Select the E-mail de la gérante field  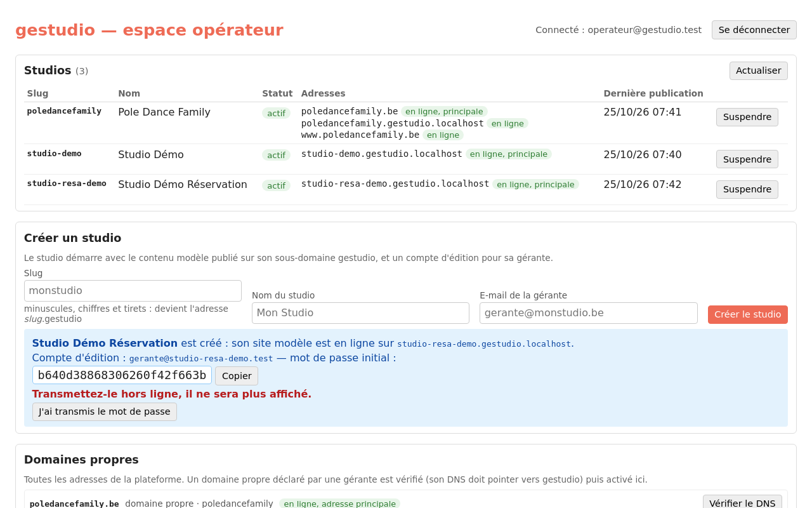tap(588, 313)
